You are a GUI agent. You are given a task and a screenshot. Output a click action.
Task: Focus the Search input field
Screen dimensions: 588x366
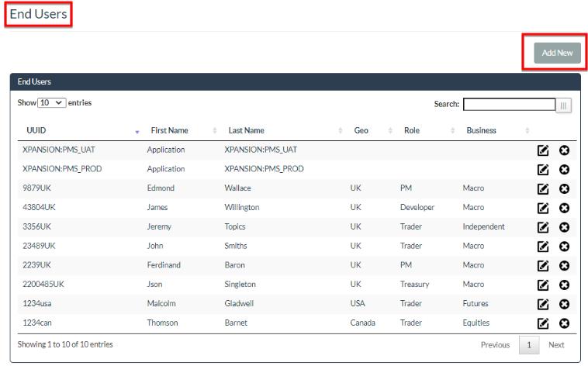[x=509, y=105]
